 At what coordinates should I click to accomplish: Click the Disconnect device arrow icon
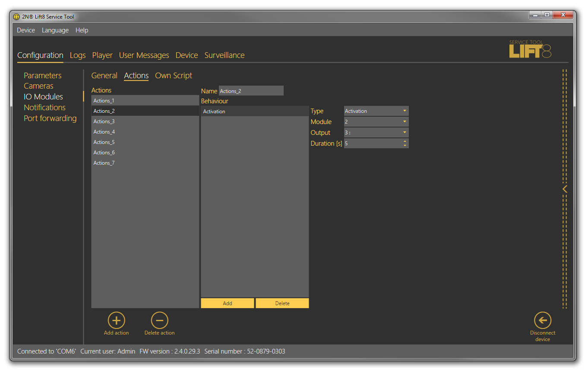tap(542, 321)
